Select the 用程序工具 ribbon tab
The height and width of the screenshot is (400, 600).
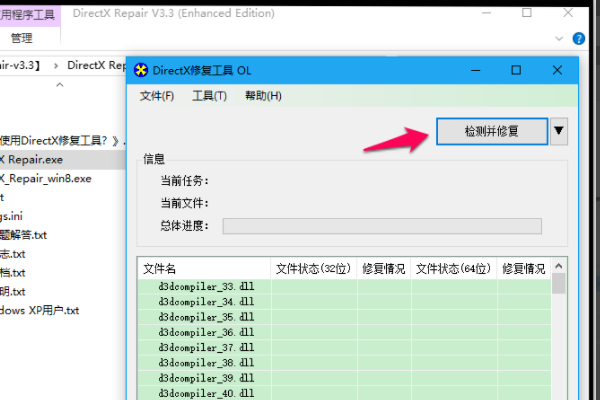[x=28, y=15]
